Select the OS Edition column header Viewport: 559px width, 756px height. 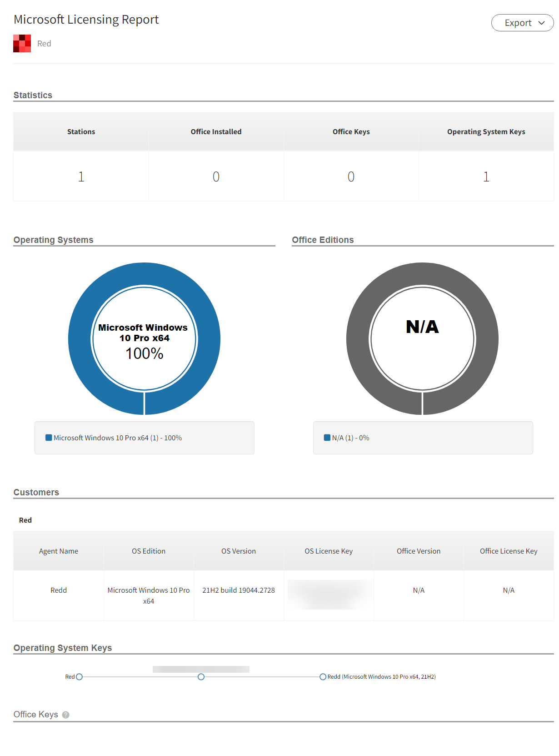149,551
